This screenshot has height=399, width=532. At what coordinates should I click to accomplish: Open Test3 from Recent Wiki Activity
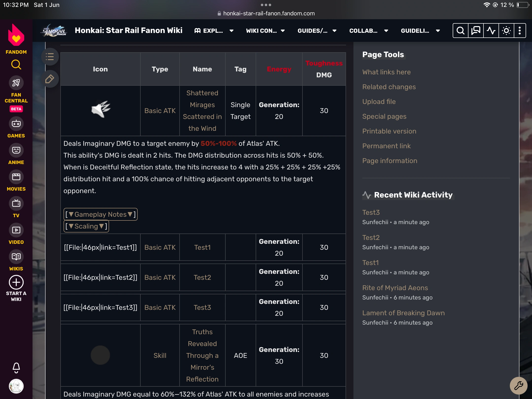click(371, 212)
